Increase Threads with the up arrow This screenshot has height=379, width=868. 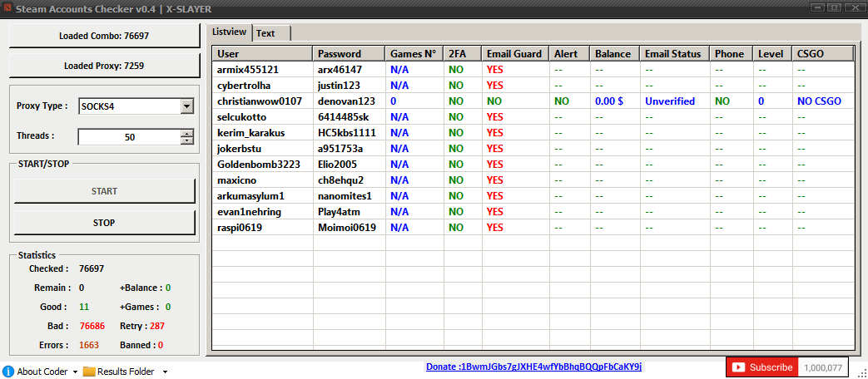(x=187, y=133)
